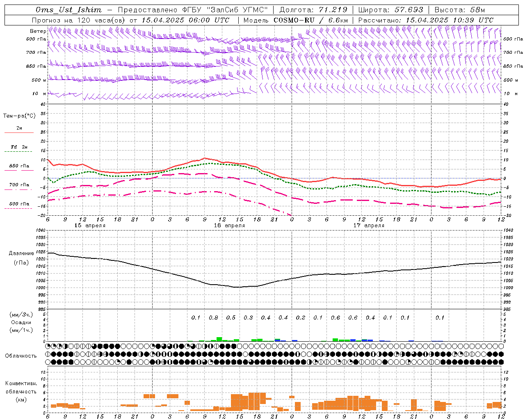This screenshot has height=420, width=525.
Task: Click the Рассчитано: 15.04.2025 10:39 UTC timestamp
Action: [426, 20]
